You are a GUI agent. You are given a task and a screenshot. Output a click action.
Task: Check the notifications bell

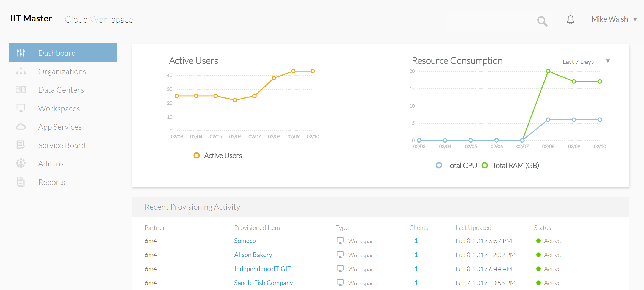(x=570, y=19)
